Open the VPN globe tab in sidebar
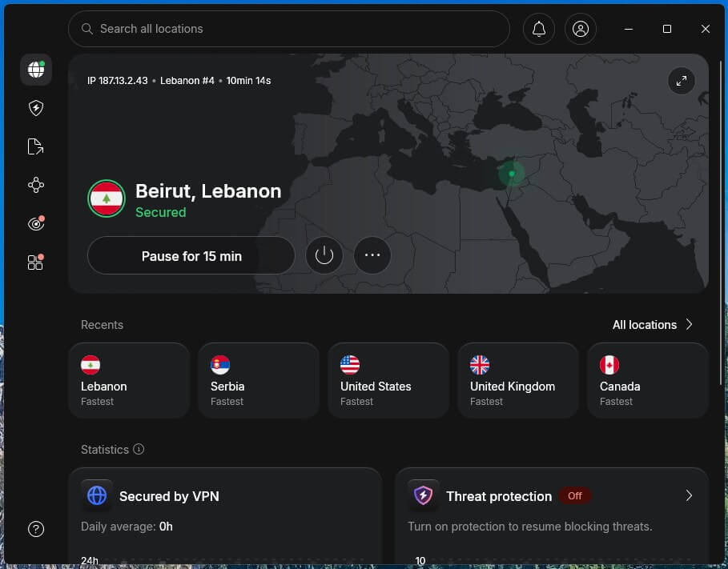The height and width of the screenshot is (569, 728). (x=36, y=70)
